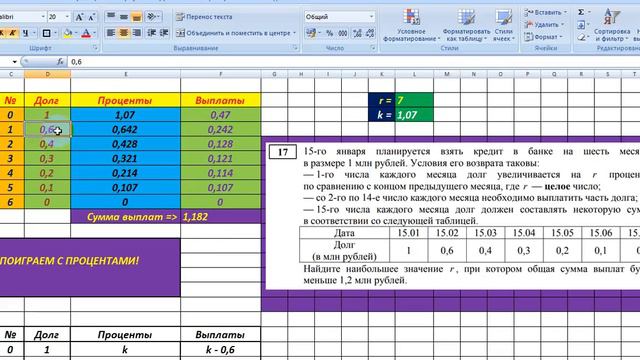Align text to middle vertically
Image resolution: width=640 pixels, height=360 pixels.
click(x=124, y=17)
